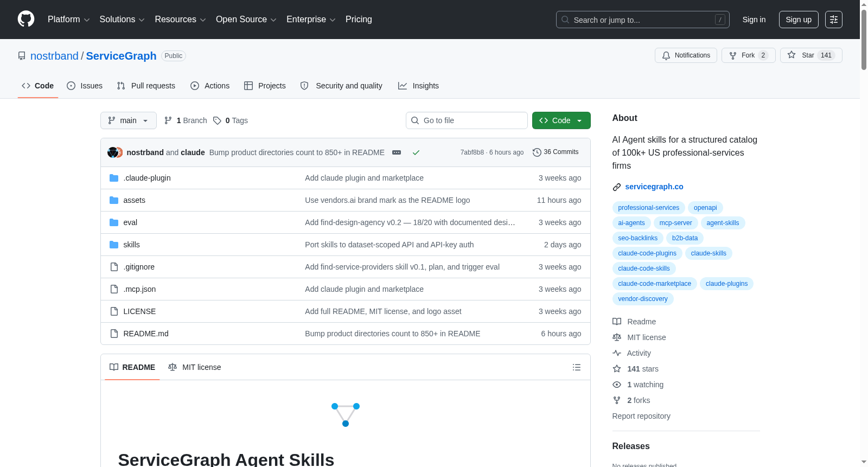Switch to the Actions tab
This screenshot has width=868, height=467.
210,86
